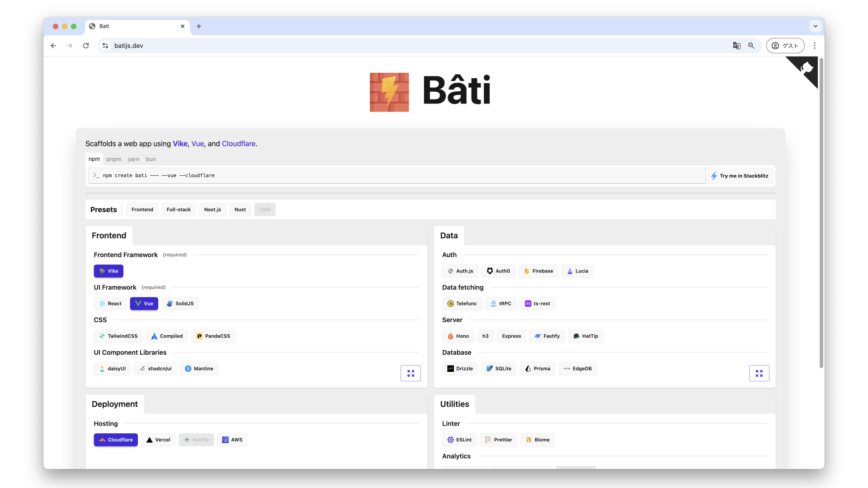Toggle the Vike frontend framework

point(108,271)
